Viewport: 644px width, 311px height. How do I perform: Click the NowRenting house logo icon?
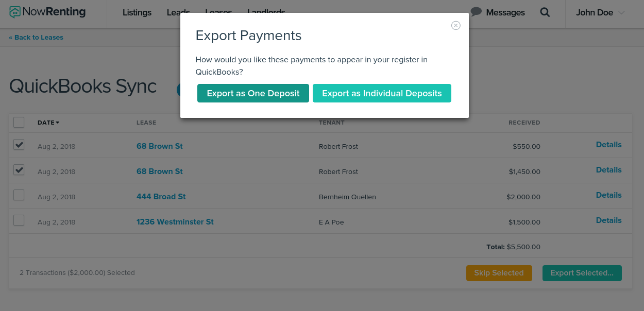pyautogui.click(x=15, y=12)
